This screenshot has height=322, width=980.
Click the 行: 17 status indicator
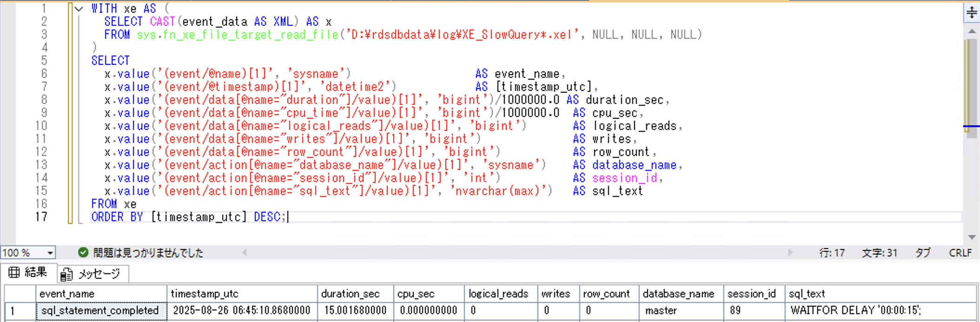(832, 253)
